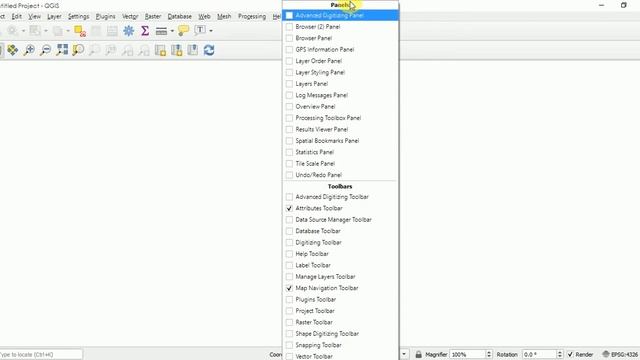Open a New Map View
640x360 pixels.
pos(160,50)
